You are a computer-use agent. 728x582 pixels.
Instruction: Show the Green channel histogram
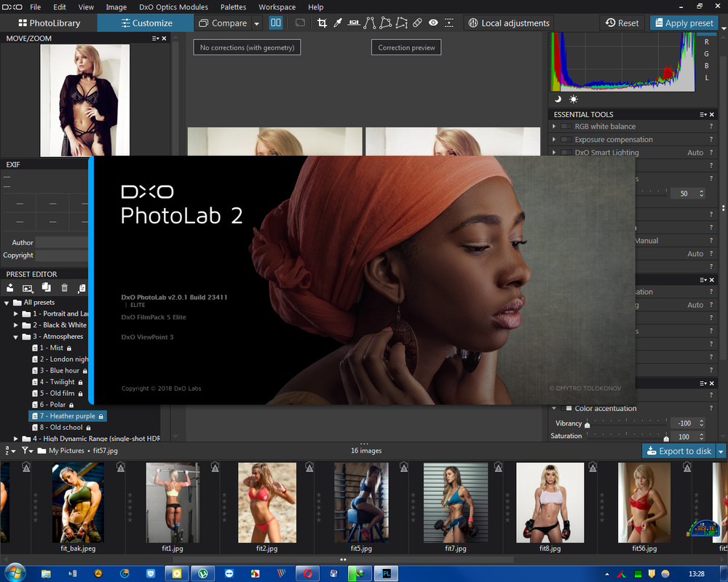point(707,54)
